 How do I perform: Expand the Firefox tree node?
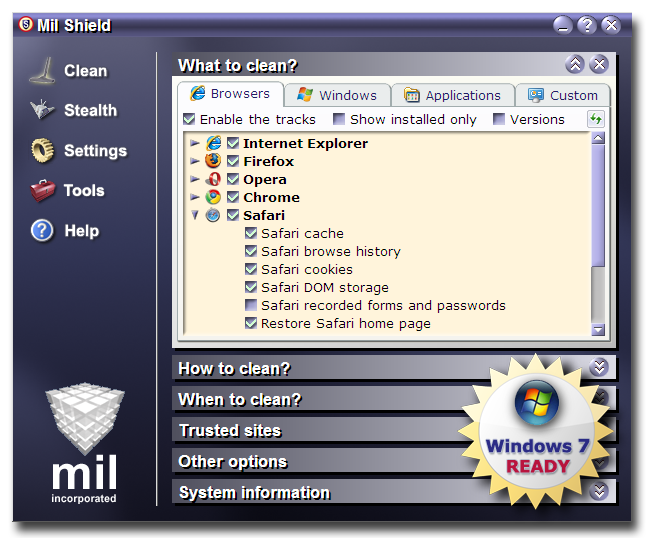pyautogui.click(x=194, y=161)
